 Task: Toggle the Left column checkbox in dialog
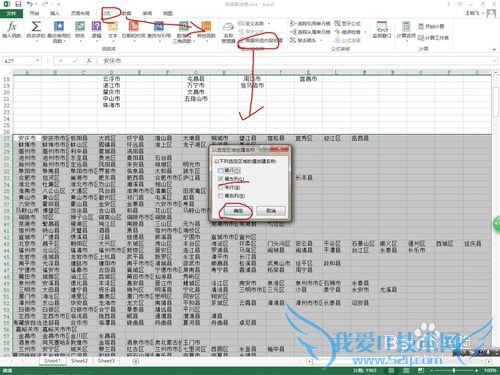221,179
